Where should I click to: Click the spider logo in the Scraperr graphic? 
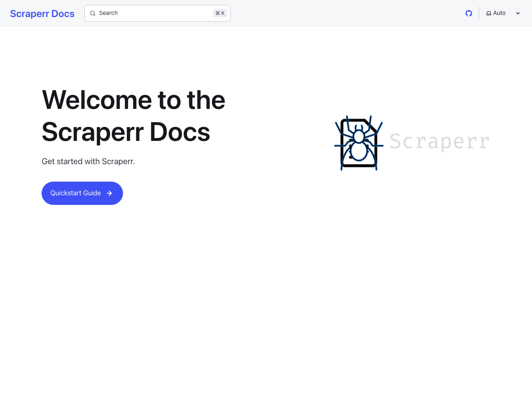point(358,143)
